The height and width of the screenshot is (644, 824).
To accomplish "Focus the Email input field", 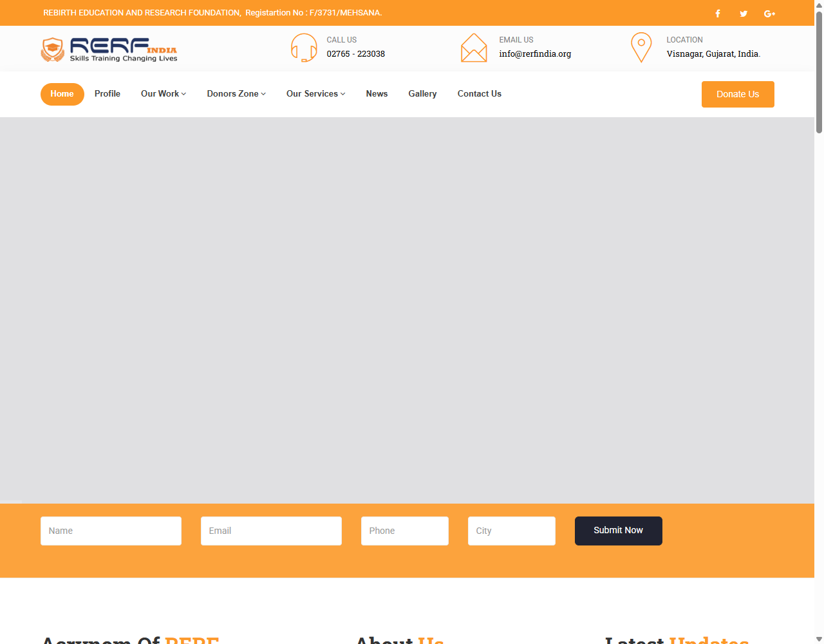I will click(x=271, y=531).
